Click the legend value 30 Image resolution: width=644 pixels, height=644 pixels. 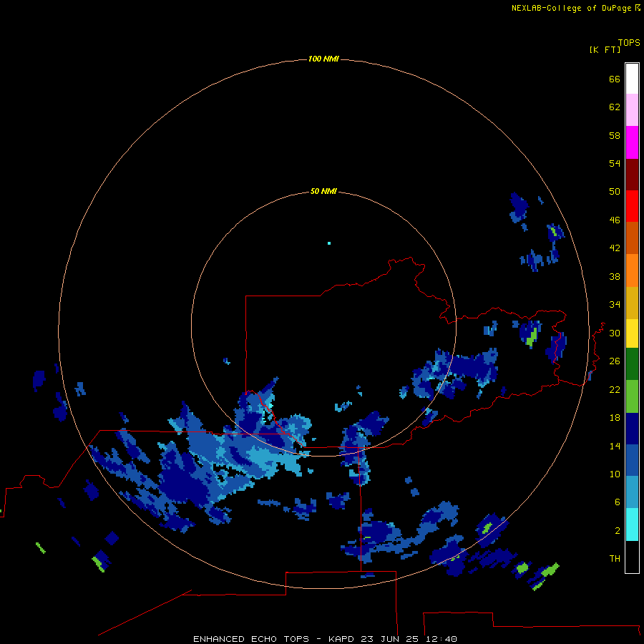(615, 333)
